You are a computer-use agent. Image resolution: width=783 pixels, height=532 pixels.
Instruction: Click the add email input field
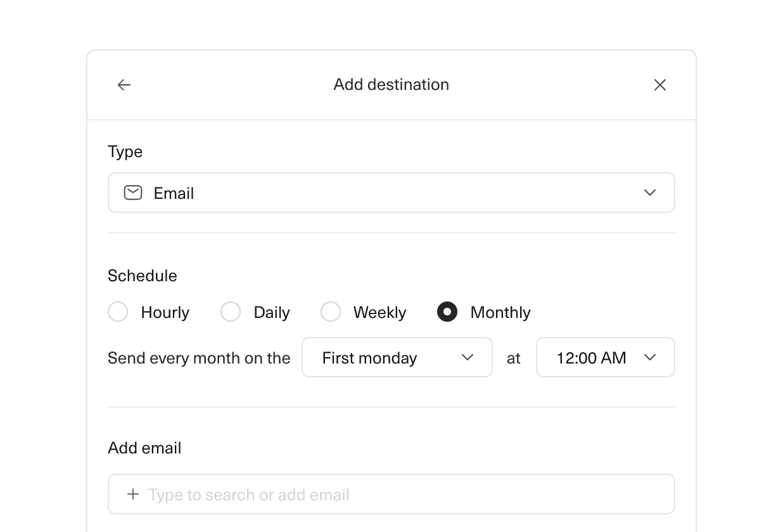coord(392,494)
